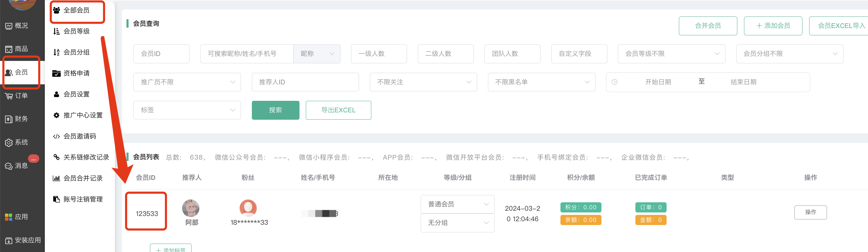Open the 普通会员 level dropdown in row
The height and width of the screenshot is (252, 868).
pos(457,204)
